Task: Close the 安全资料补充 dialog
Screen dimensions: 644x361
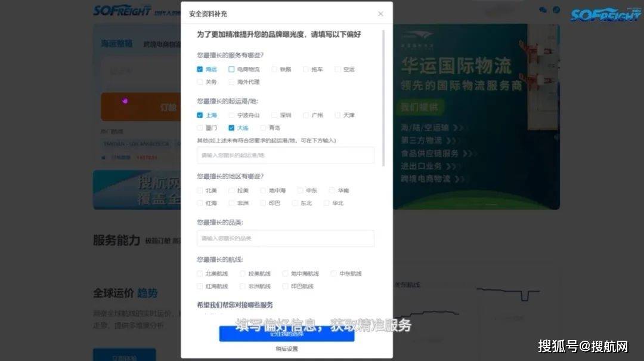Action: point(380,13)
